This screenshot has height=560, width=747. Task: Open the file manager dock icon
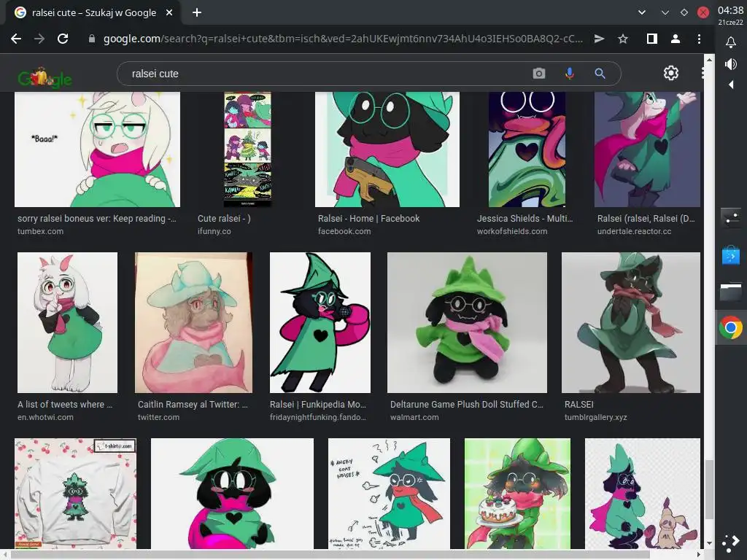click(x=730, y=292)
